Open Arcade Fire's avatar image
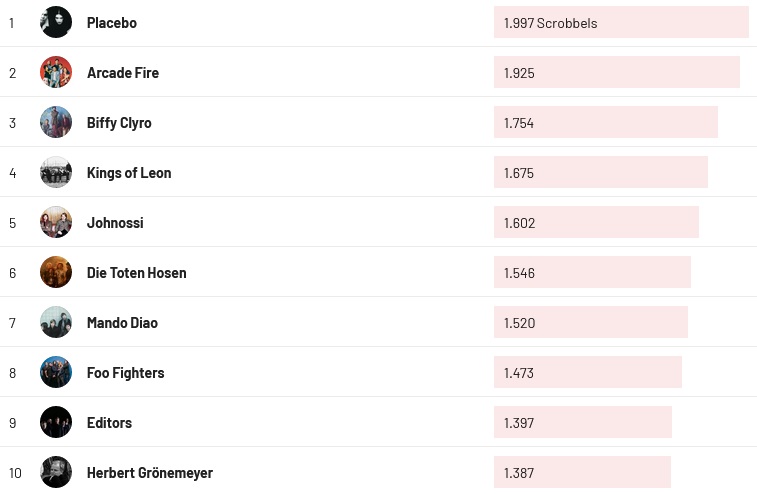757x494 pixels. pos(56,72)
